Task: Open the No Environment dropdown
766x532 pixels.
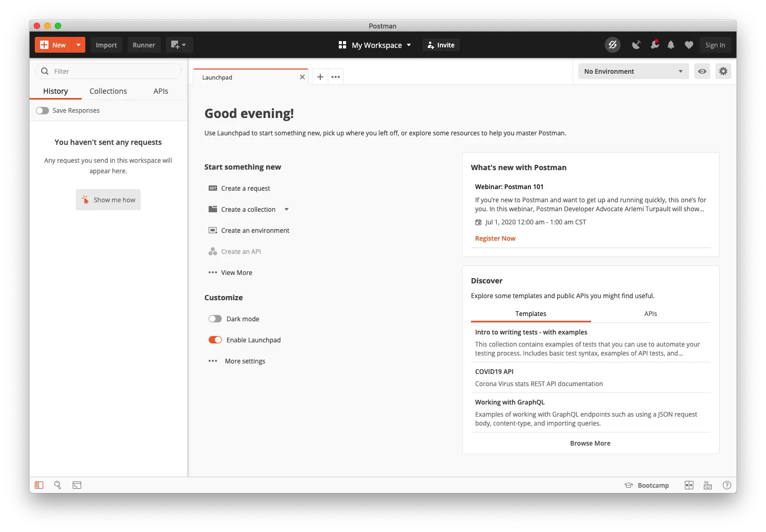Action: [x=633, y=71]
